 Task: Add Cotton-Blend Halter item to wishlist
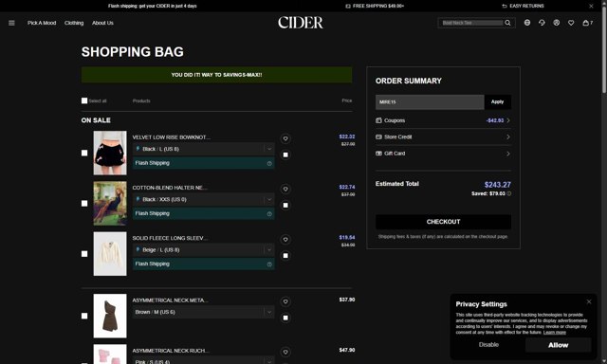pyautogui.click(x=285, y=189)
